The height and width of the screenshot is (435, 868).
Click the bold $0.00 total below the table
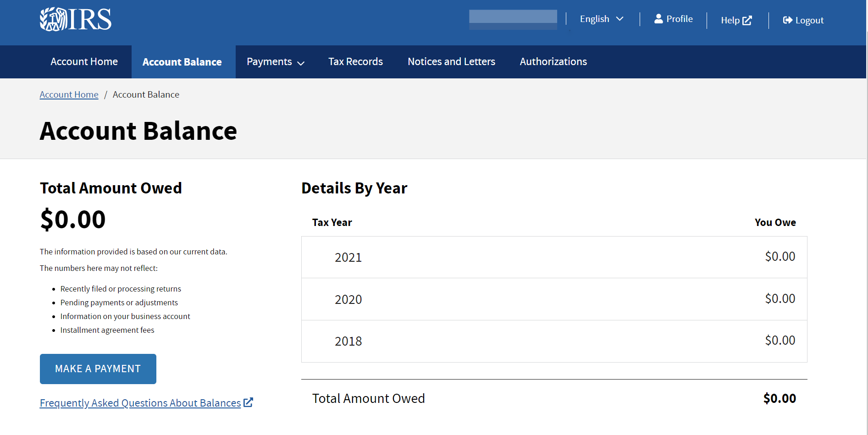coord(780,398)
